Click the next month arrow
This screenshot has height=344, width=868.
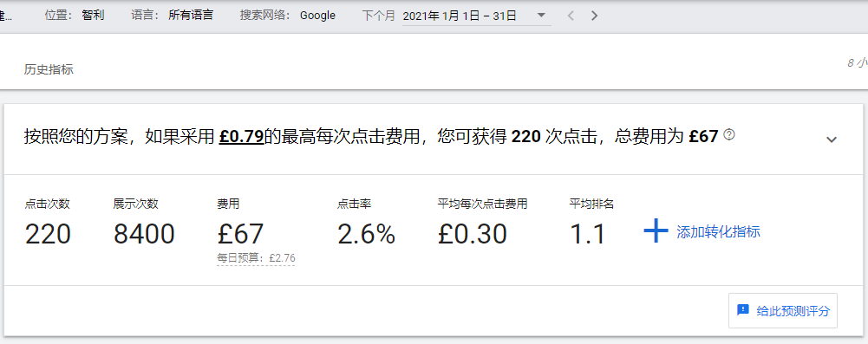[x=595, y=16]
